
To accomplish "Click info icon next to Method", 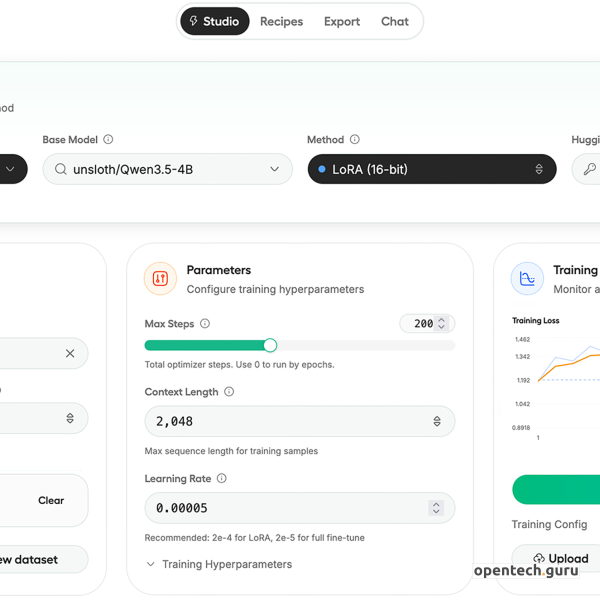I will coord(355,140).
